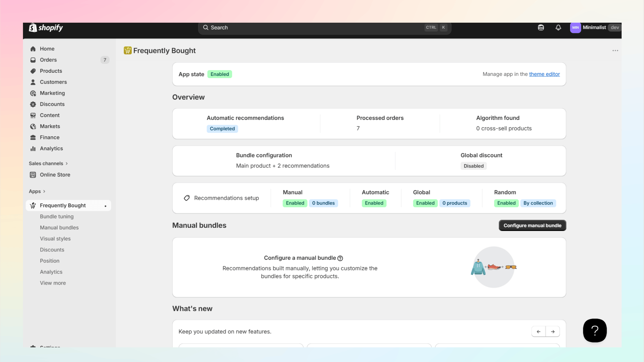
Task: Click the Online Store storefront icon
Action: click(x=33, y=175)
